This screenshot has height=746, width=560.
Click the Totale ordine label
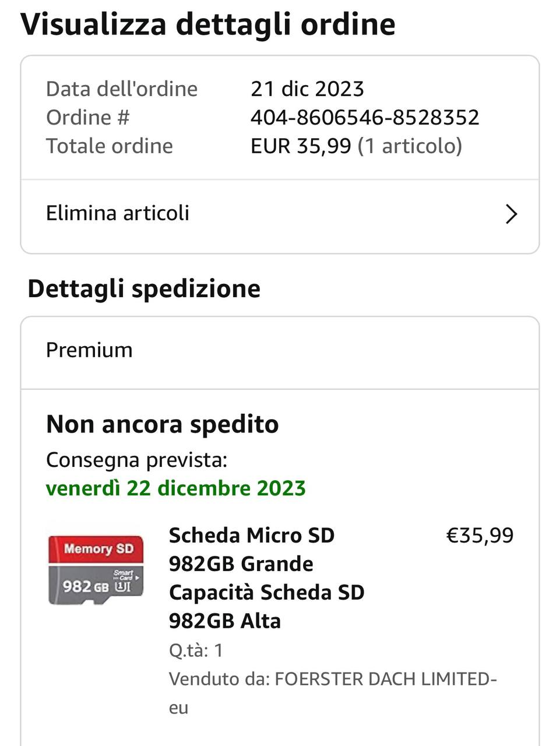(x=110, y=146)
